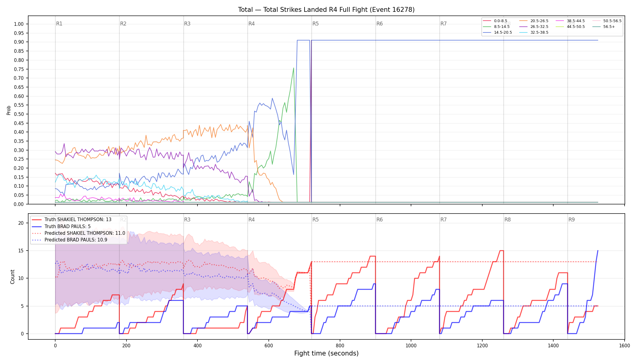Click the 800 tick on time axis
637x364 pixels.
coord(340,346)
